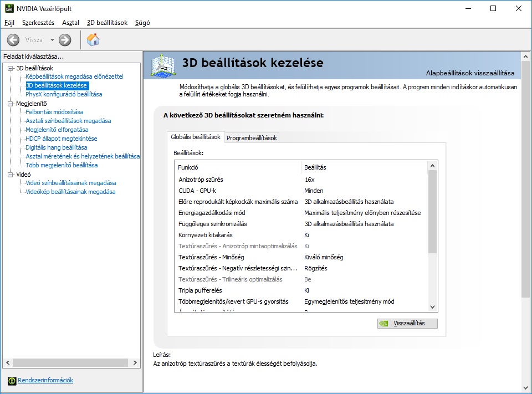The width and height of the screenshot is (532, 394).
Task: Click main page scroll-up arrow
Action: (x=525, y=57)
